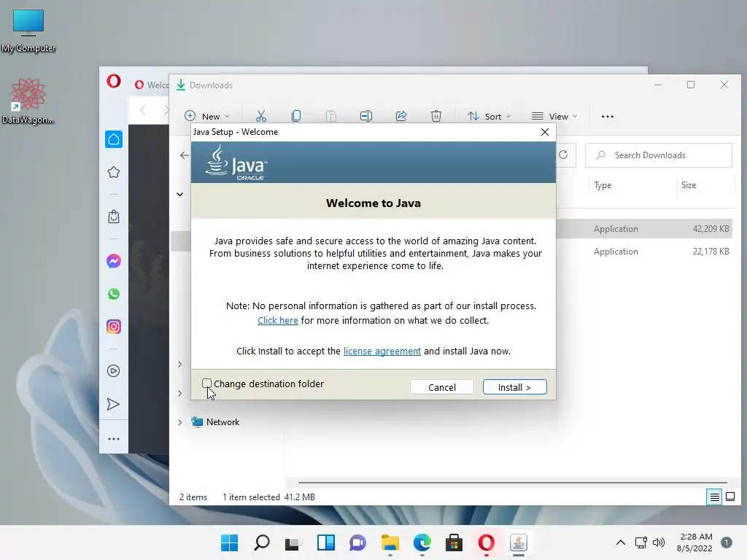This screenshot has width=747, height=560.
Task: Click the Opera menu logo
Action: click(114, 81)
